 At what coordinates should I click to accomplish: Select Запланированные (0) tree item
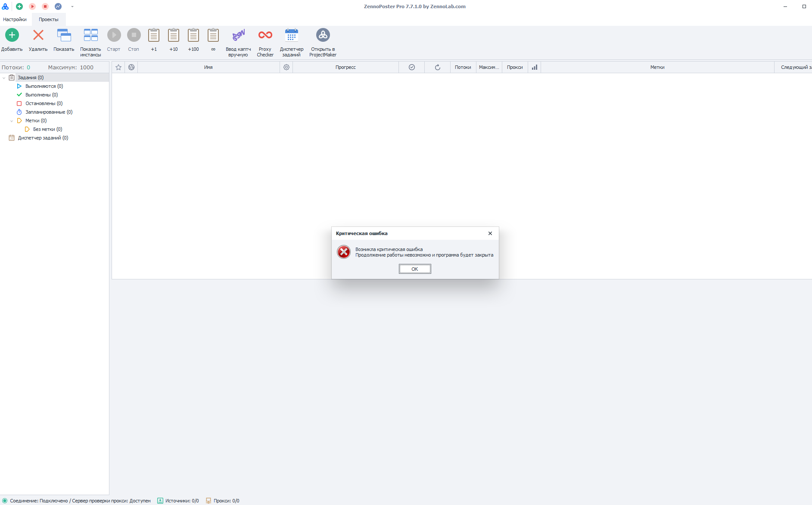(x=49, y=112)
